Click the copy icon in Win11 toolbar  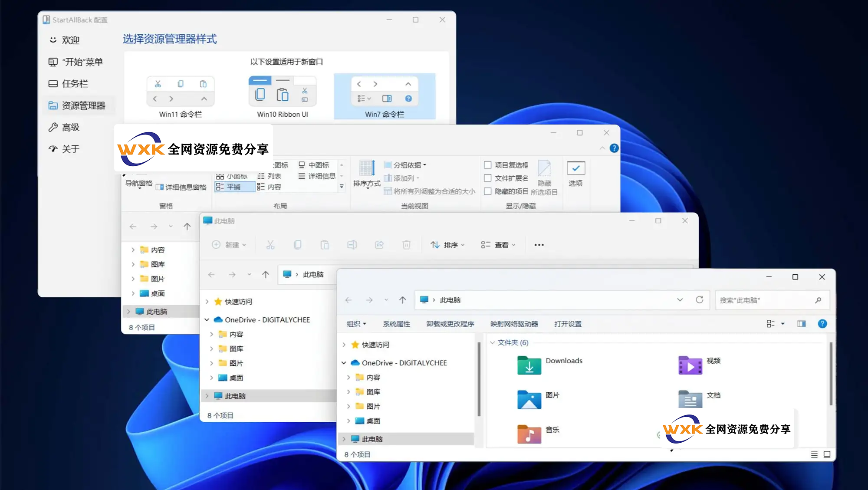click(x=298, y=245)
